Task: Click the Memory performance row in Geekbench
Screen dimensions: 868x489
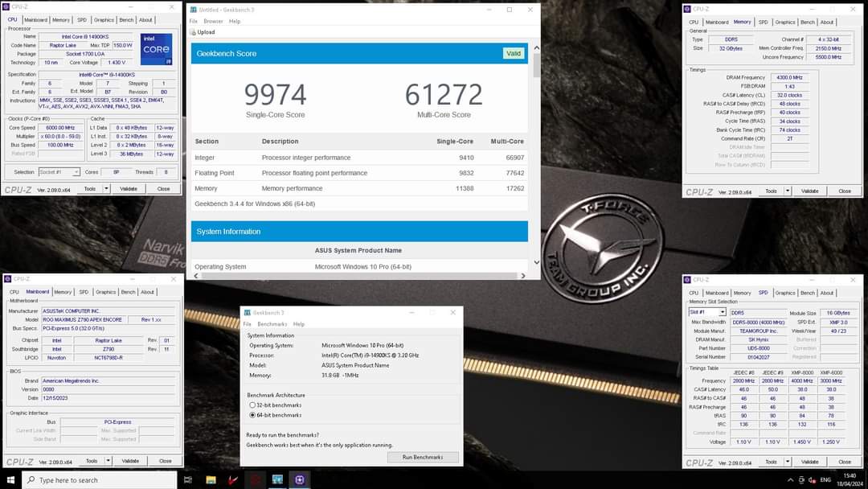Action: (x=359, y=188)
